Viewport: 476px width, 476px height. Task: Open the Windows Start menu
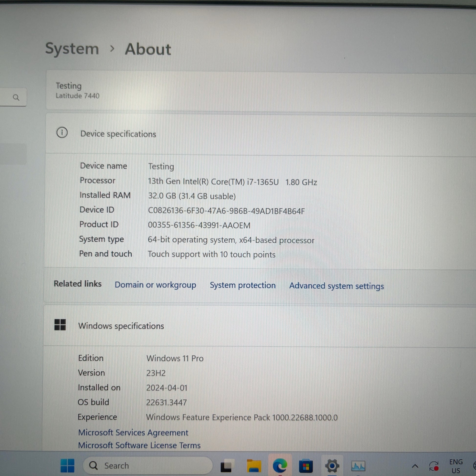(x=67, y=465)
